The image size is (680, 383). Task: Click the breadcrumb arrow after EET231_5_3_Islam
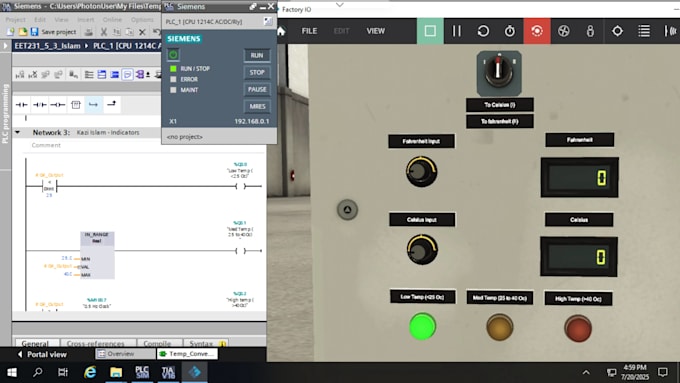86,46
